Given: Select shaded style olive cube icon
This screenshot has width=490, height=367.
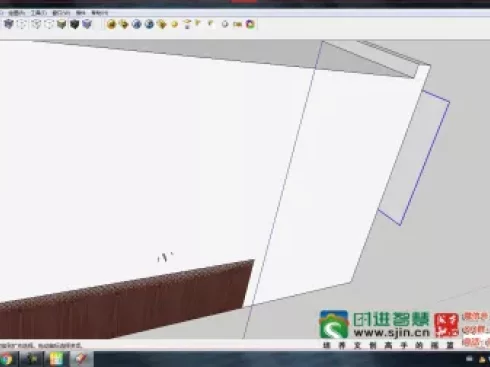Looking at the screenshot, I should 62,24.
